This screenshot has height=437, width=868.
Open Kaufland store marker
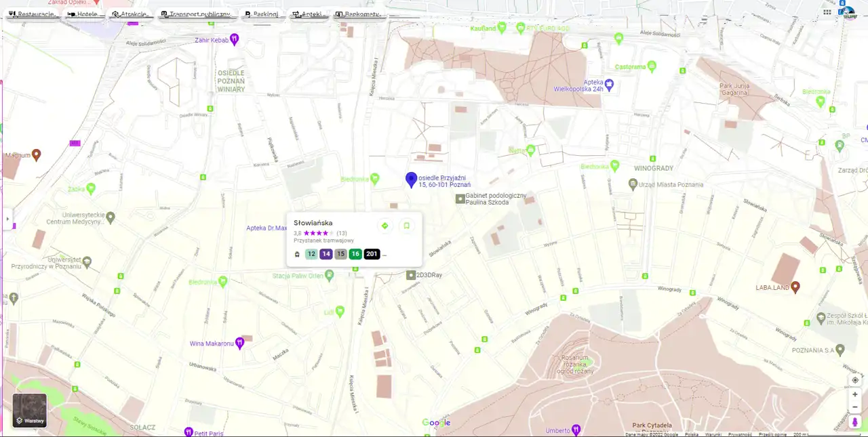click(501, 27)
